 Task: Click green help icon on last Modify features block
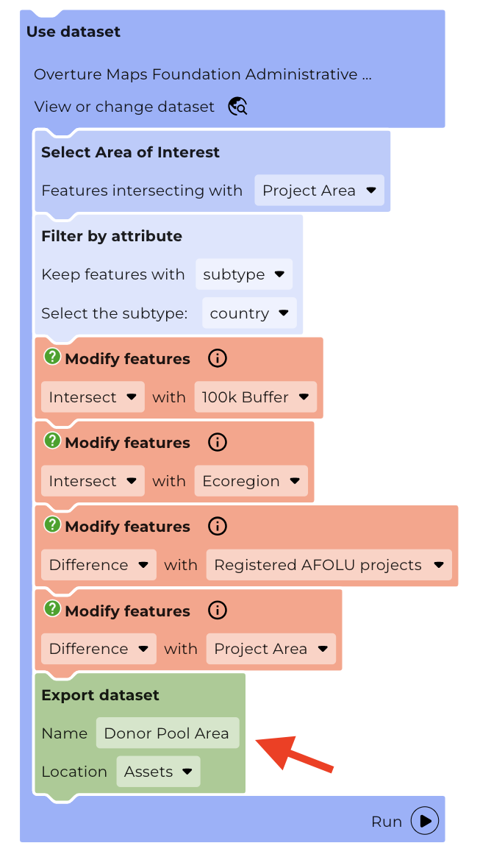52,609
